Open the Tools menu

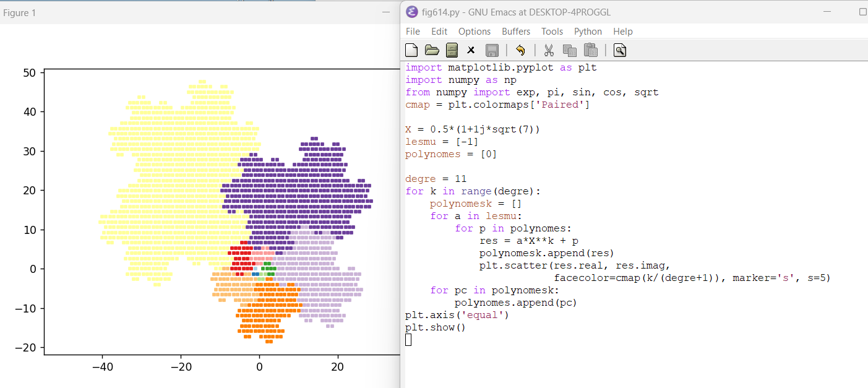[552, 32]
